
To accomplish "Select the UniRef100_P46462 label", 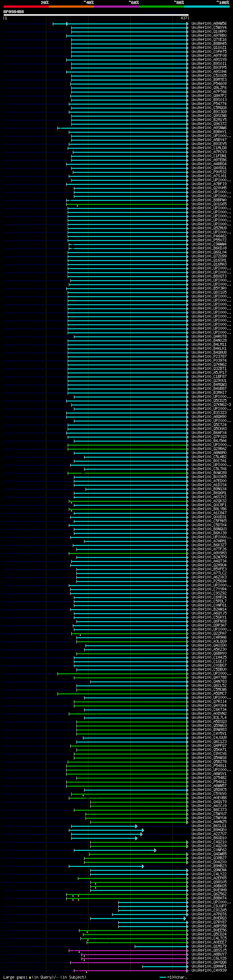I will [x=209, y=236].
